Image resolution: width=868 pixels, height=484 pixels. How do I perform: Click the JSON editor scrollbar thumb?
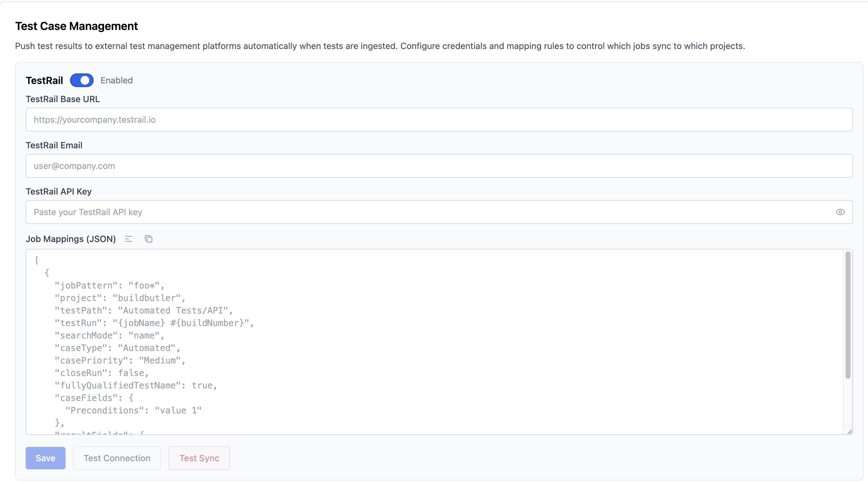[x=848, y=315]
